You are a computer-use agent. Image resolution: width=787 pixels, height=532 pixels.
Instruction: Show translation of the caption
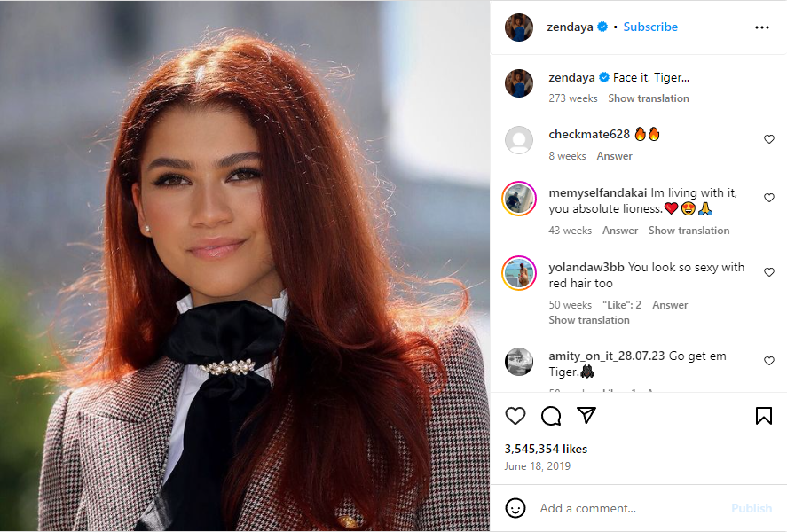pos(649,98)
